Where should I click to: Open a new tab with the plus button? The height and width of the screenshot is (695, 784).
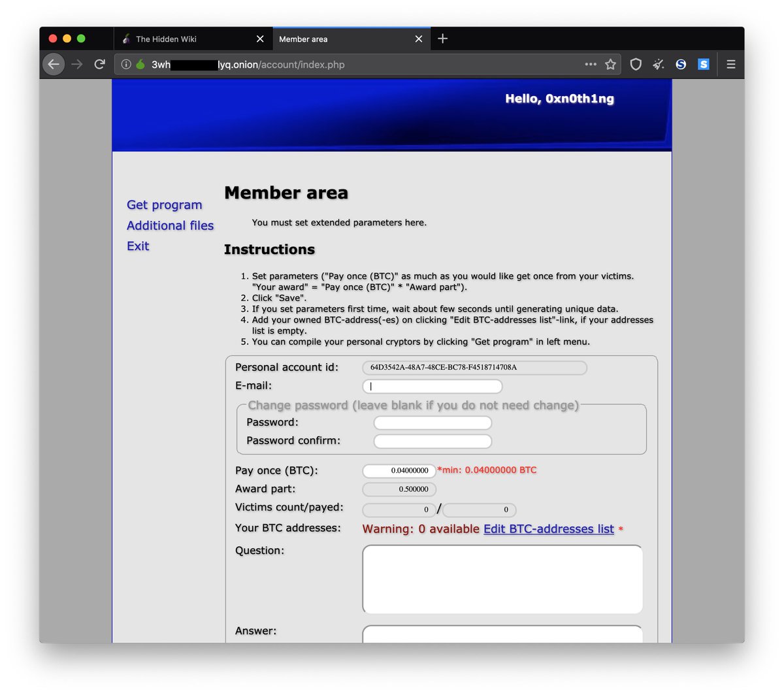442,39
